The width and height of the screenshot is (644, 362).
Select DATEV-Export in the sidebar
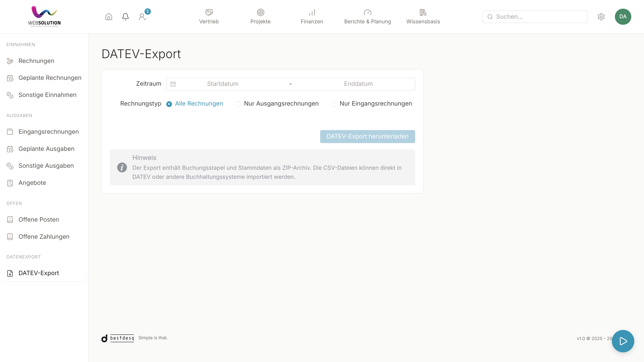tap(44, 273)
